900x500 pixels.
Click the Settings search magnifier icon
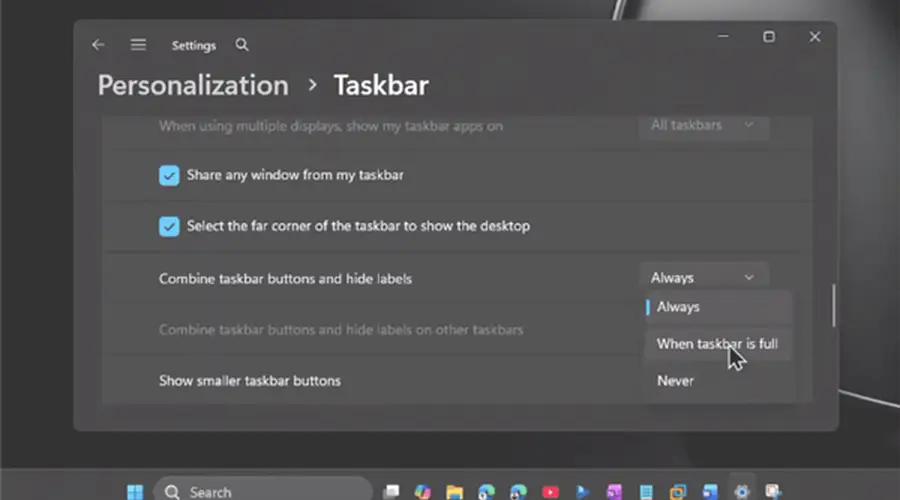[x=242, y=45]
